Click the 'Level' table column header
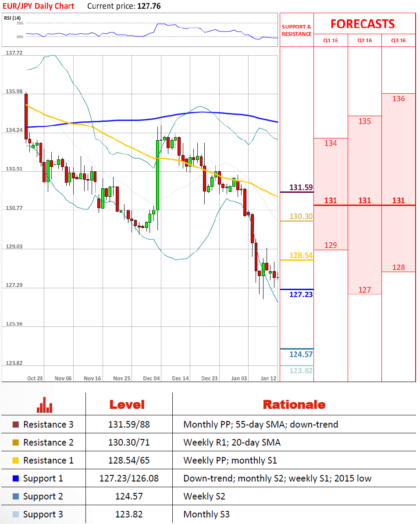 (127, 405)
